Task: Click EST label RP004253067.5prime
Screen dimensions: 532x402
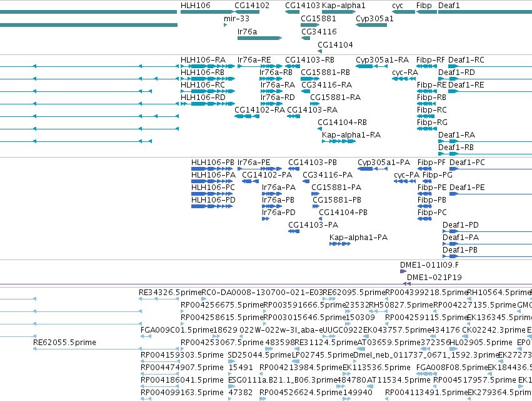Action: [x=222, y=343]
